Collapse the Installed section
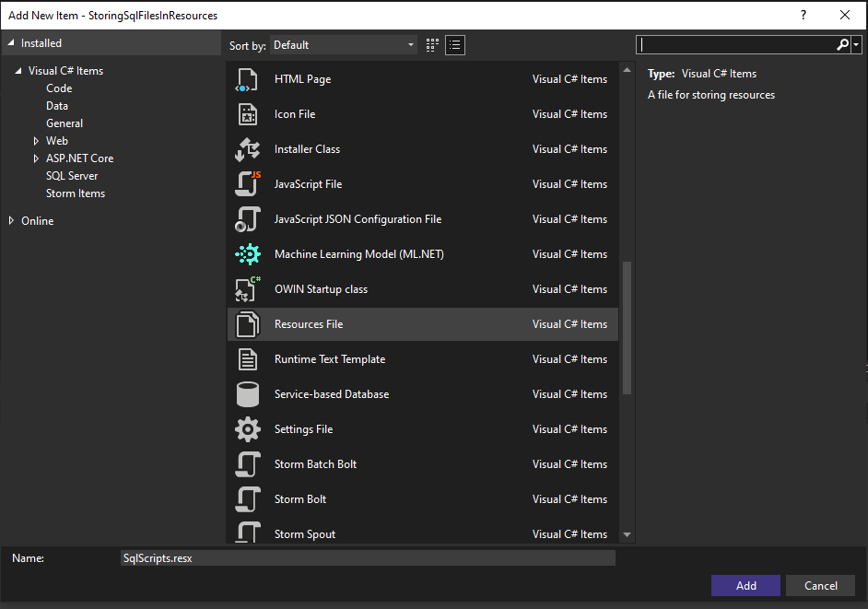This screenshot has height=609, width=868. (x=11, y=42)
